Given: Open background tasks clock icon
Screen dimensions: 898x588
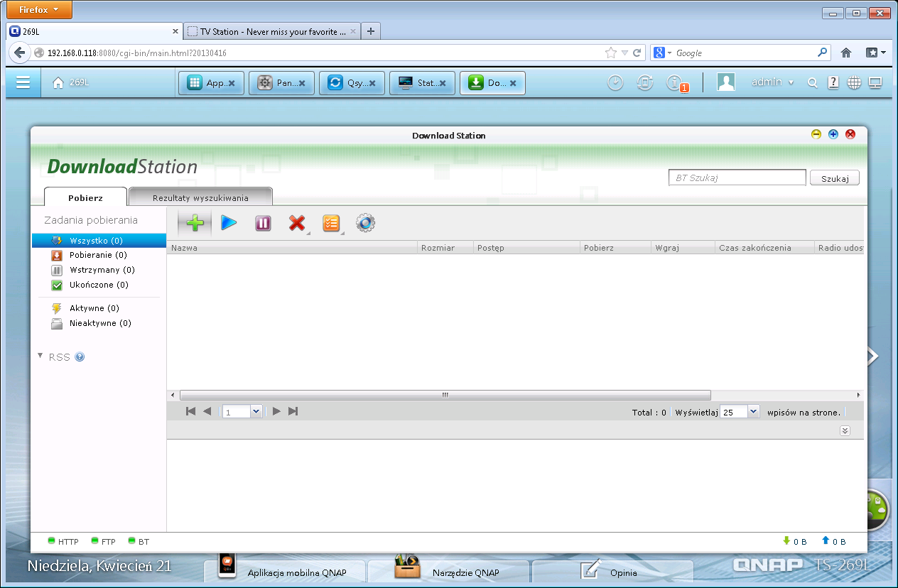Looking at the screenshot, I should tap(615, 82).
